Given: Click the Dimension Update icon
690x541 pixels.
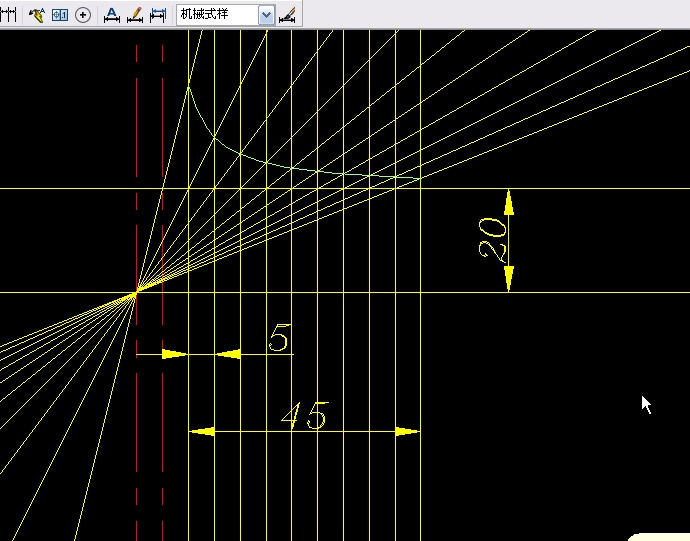Looking at the screenshot, I should click(x=158, y=15).
